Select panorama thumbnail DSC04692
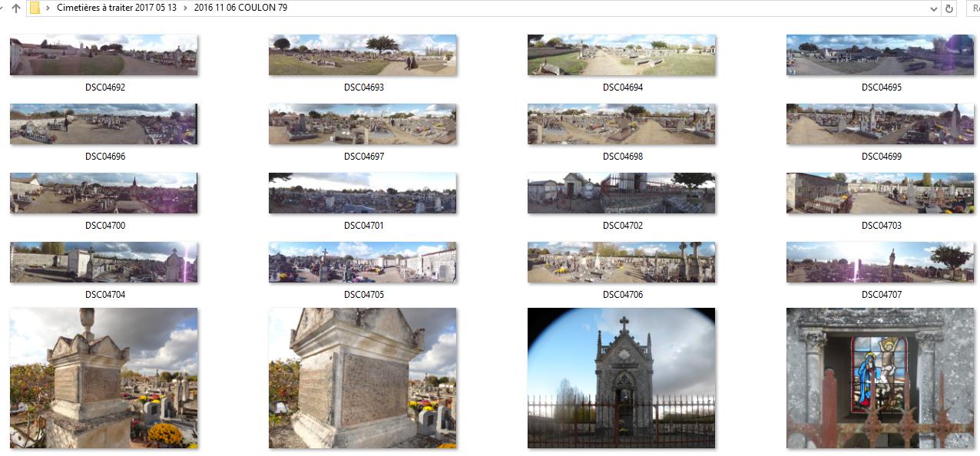980x456 pixels. [104, 55]
